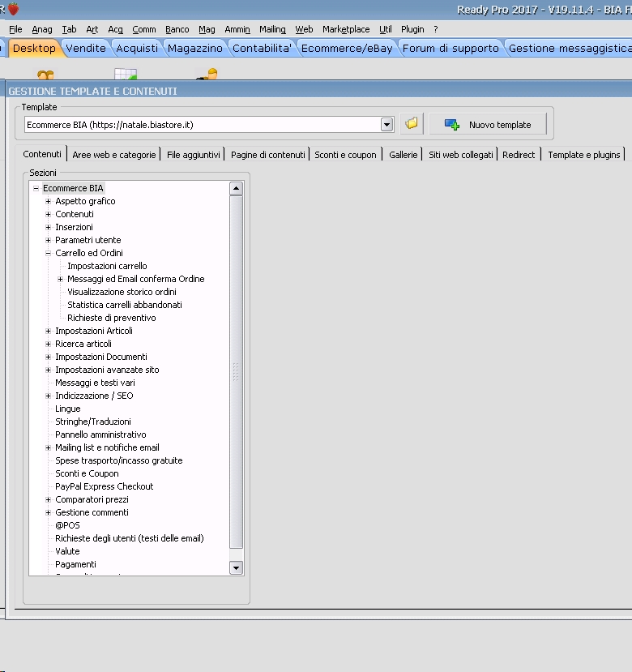The height and width of the screenshot is (672, 632).
Task: Open the Mailing menu in menu bar
Action: pyautogui.click(x=272, y=29)
